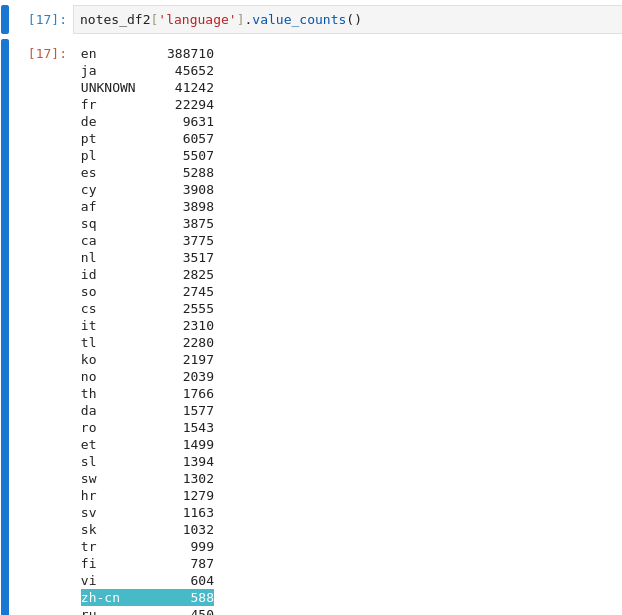
Task: Click the 'sq' language label
Action: (88, 224)
